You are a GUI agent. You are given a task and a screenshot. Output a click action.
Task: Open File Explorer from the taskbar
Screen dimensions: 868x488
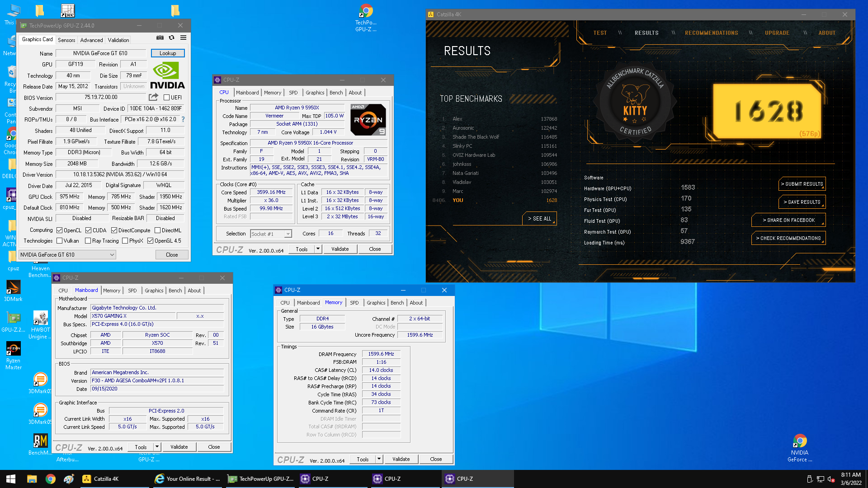pos(32,479)
